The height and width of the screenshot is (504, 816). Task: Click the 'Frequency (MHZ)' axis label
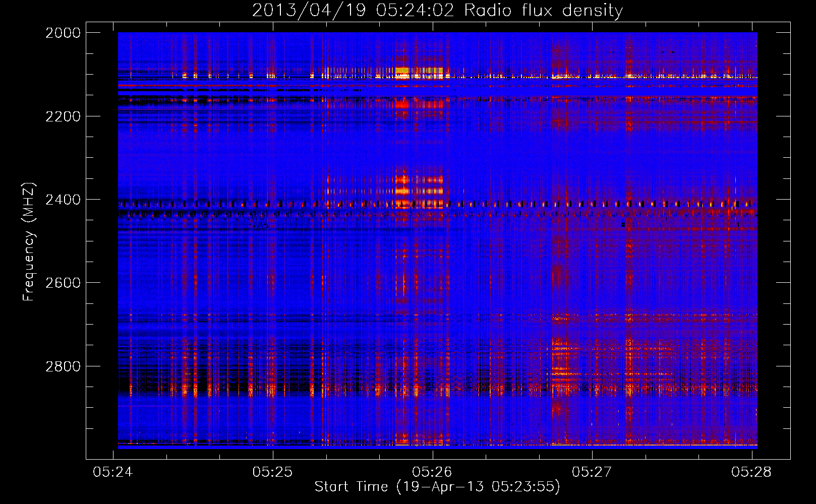tap(29, 242)
